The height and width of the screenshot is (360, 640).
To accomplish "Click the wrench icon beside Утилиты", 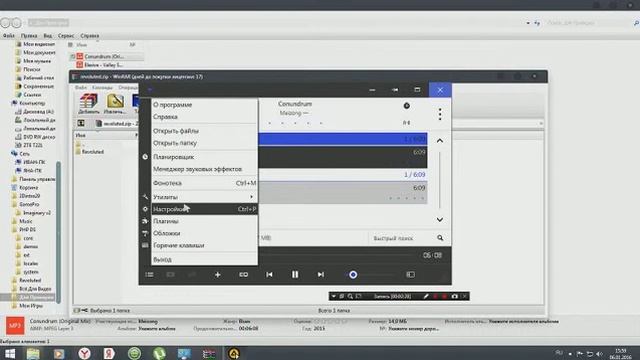I will (x=145, y=197).
